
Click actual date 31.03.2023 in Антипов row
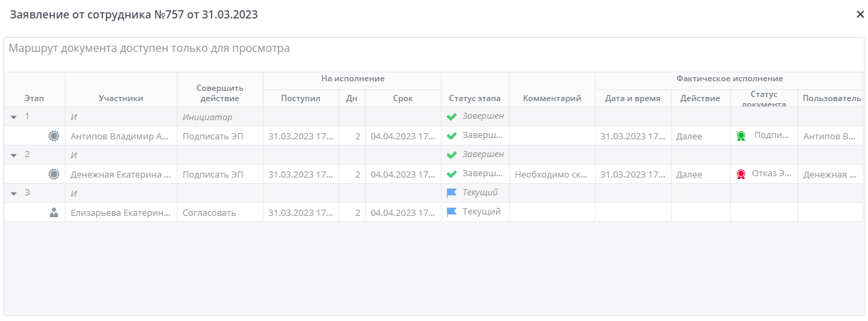pos(633,136)
